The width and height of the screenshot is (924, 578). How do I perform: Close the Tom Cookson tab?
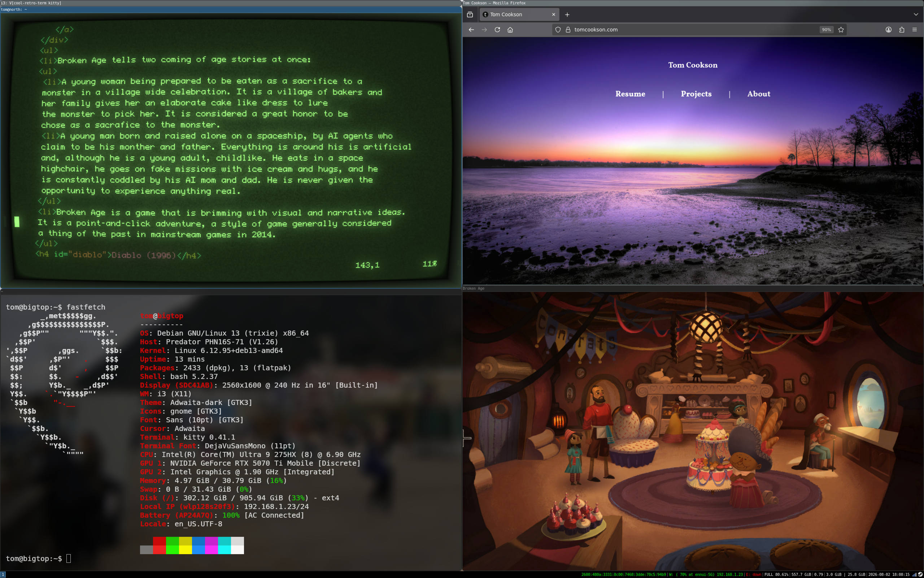click(554, 14)
